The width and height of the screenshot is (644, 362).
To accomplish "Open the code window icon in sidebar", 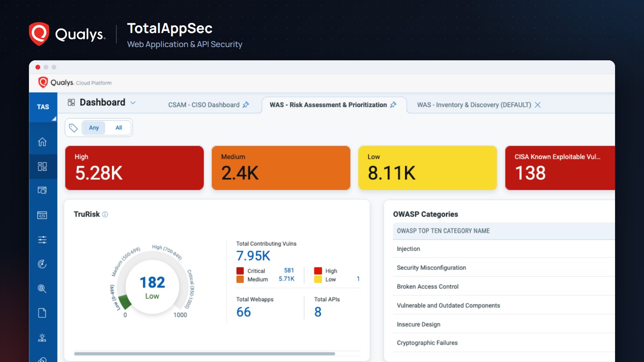I will pos(42,215).
